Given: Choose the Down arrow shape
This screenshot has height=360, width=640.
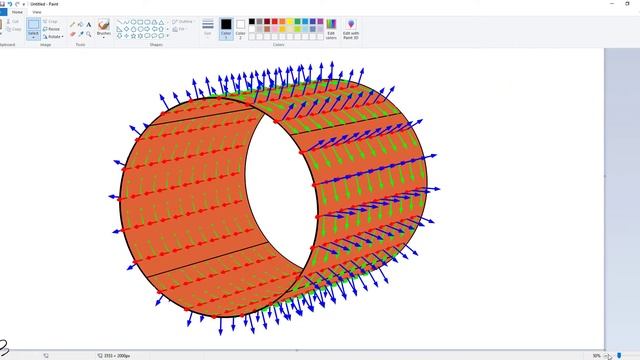Looking at the screenshot, I should 119,36.
